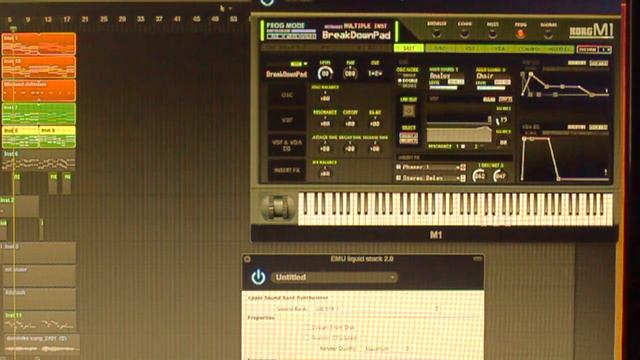Click the LINK VDF square button
This screenshot has width=640, height=360.
408,111
